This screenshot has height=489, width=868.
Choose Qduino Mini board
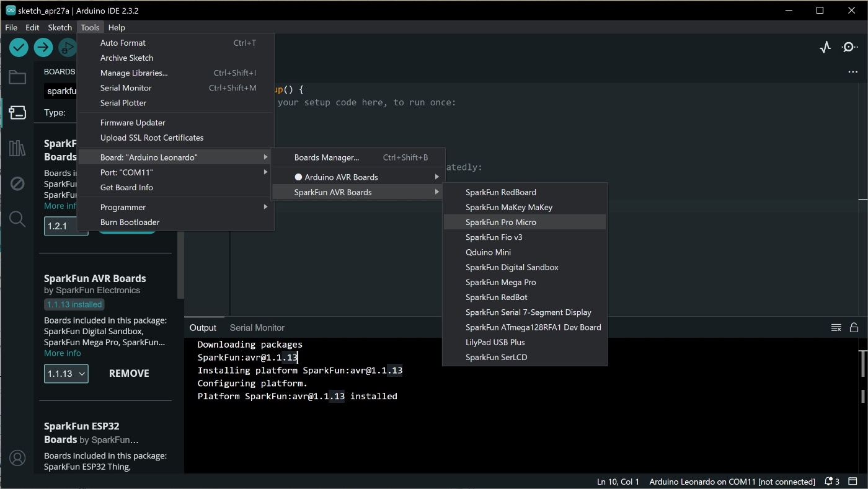(x=525, y=252)
